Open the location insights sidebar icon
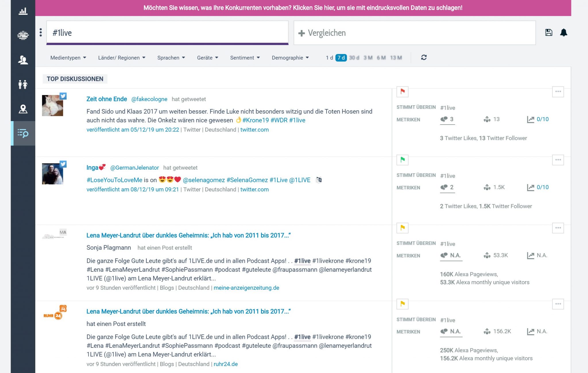588x373 pixels. [23, 109]
